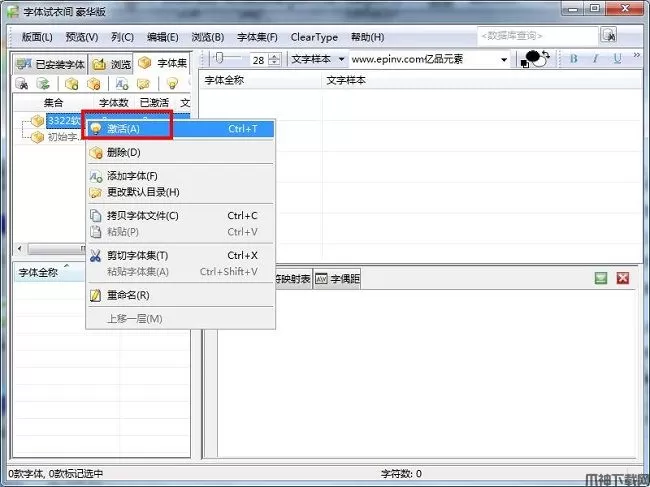Image resolution: width=650 pixels, height=487 pixels.
Task: Click the database query search button beside search box
Action: (609, 36)
